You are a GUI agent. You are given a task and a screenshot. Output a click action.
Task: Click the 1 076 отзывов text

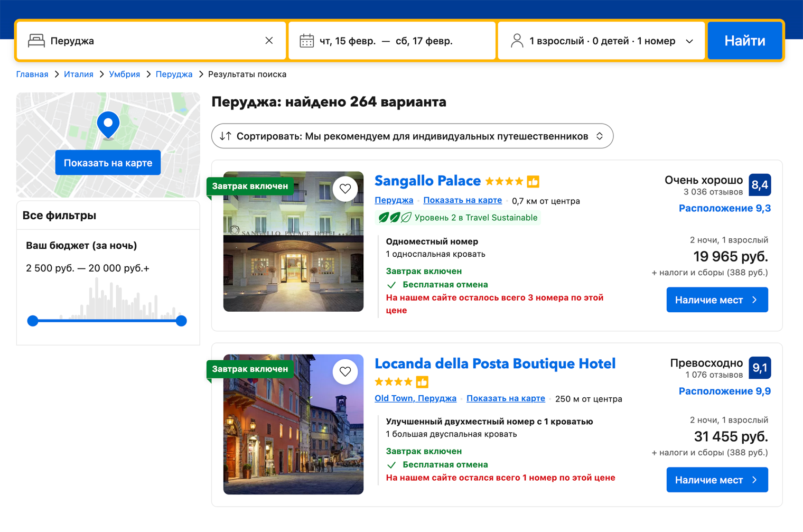714,375
